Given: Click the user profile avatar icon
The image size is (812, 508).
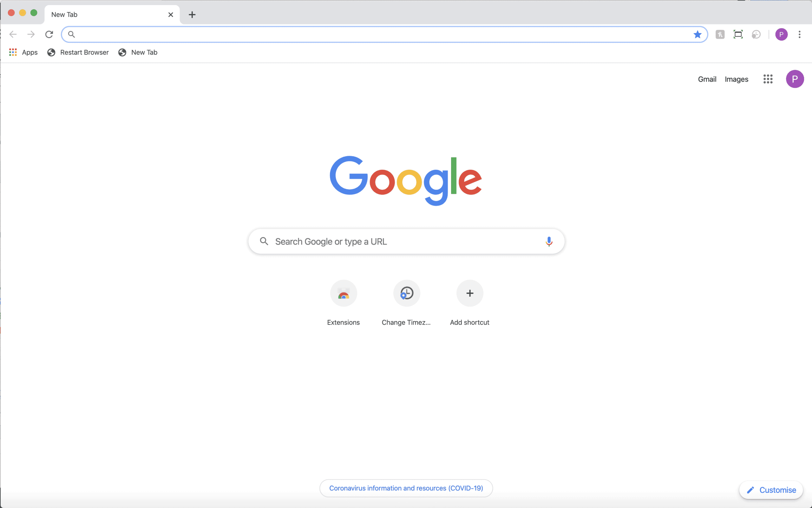Looking at the screenshot, I should point(795,79).
